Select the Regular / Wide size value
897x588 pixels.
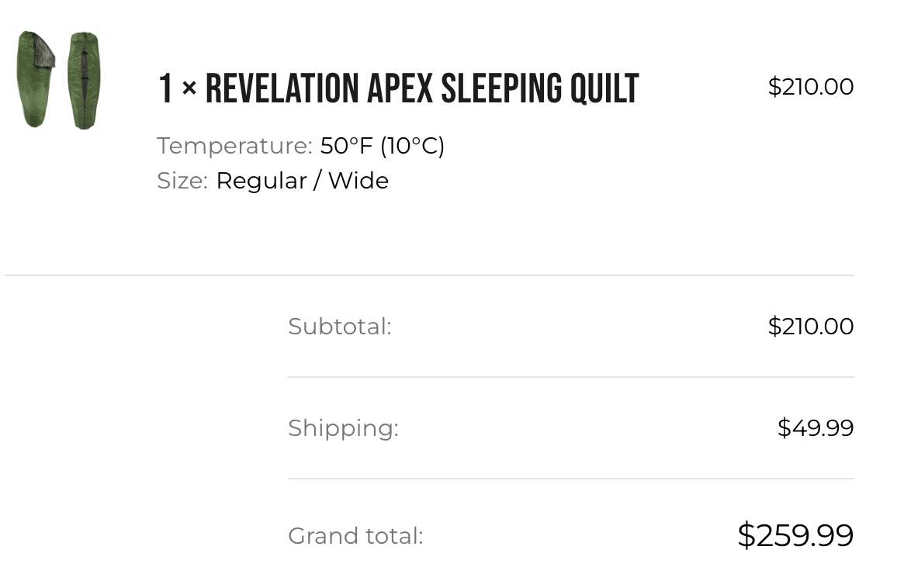pyautogui.click(x=302, y=181)
